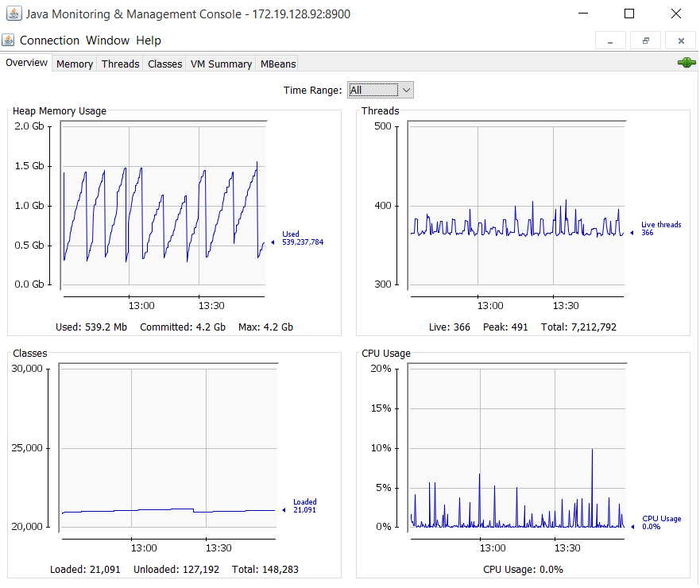Viewport: 700px width, 588px height.
Task: Click the 'Total: 7,212,792' threads text
Action: click(x=578, y=327)
